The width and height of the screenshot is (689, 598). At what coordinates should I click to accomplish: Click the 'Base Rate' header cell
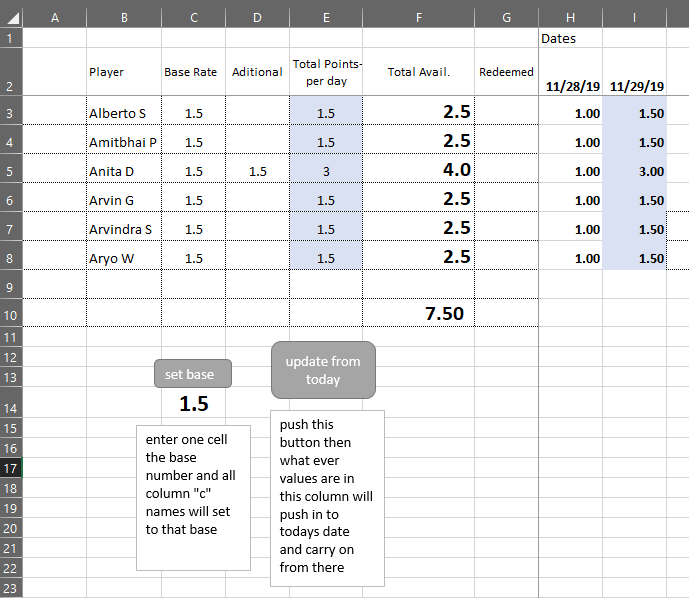[x=193, y=72]
